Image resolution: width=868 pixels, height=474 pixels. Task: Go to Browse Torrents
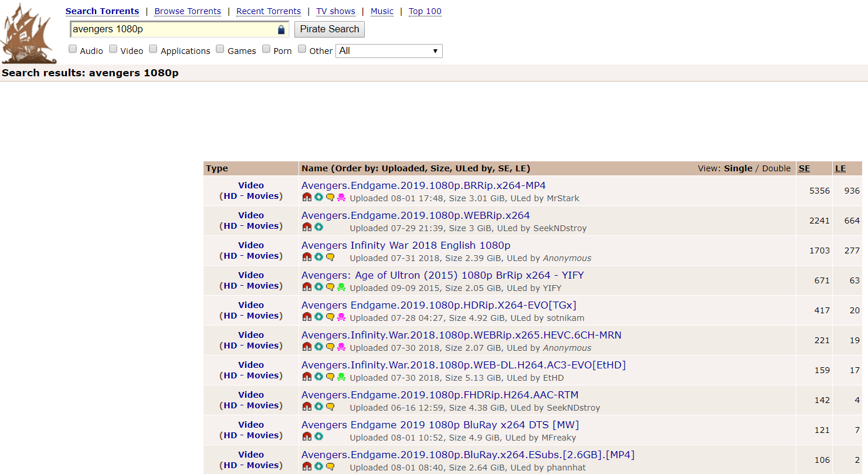pyautogui.click(x=188, y=11)
